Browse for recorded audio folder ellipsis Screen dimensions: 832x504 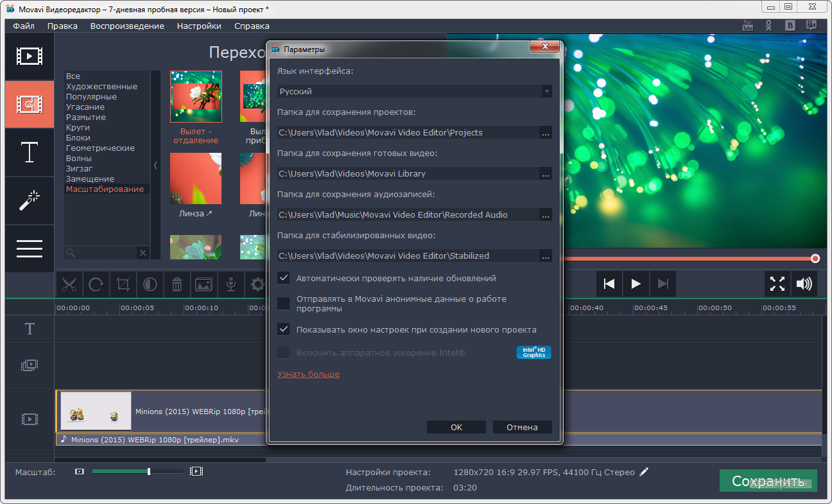546,214
